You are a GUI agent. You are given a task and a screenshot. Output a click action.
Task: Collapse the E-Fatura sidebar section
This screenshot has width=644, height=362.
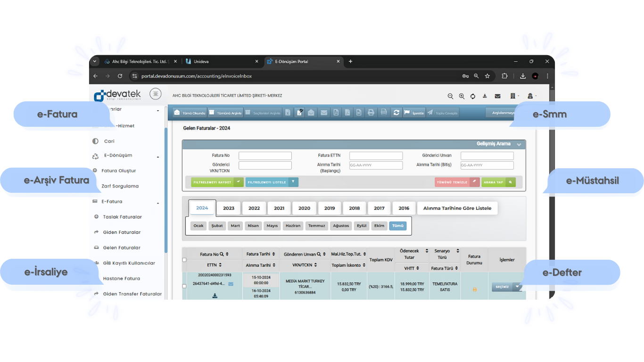[x=158, y=203]
